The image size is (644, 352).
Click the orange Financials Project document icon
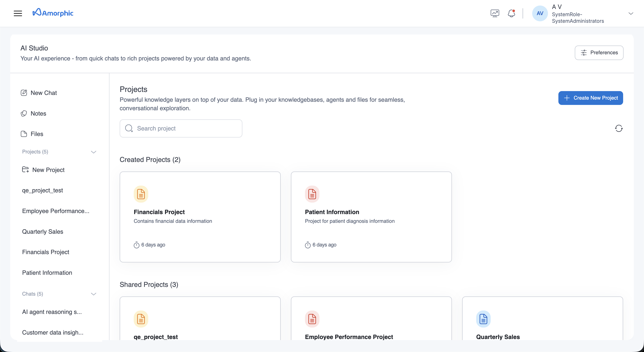(x=141, y=194)
